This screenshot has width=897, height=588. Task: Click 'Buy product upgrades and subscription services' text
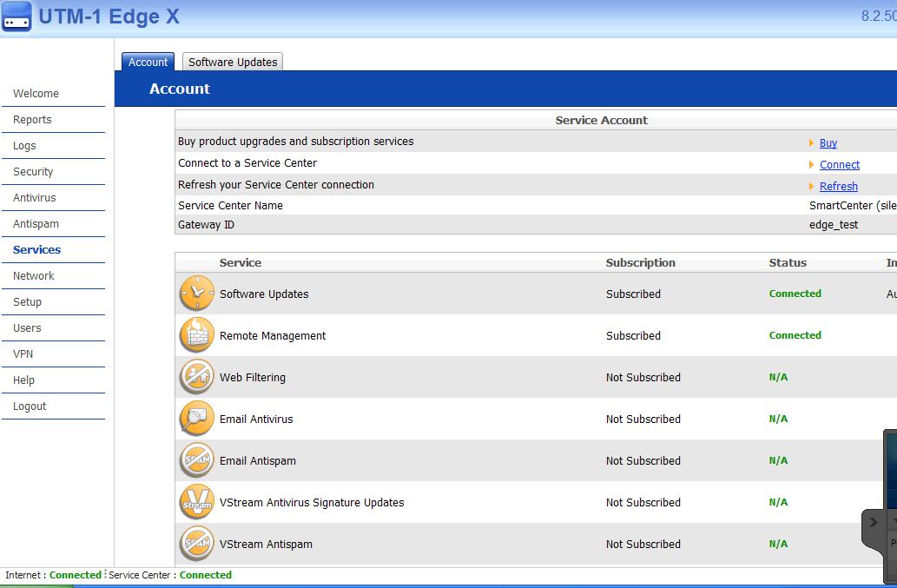(x=295, y=142)
